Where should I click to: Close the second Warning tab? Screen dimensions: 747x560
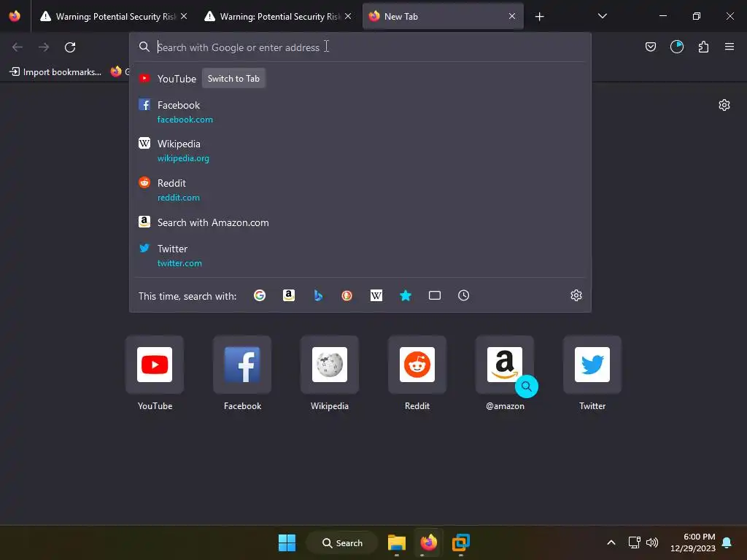pyautogui.click(x=348, y=16)
